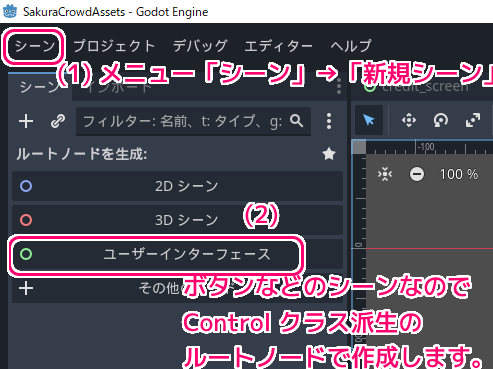Click the magnifier icon in filter box

click(296, 121)
